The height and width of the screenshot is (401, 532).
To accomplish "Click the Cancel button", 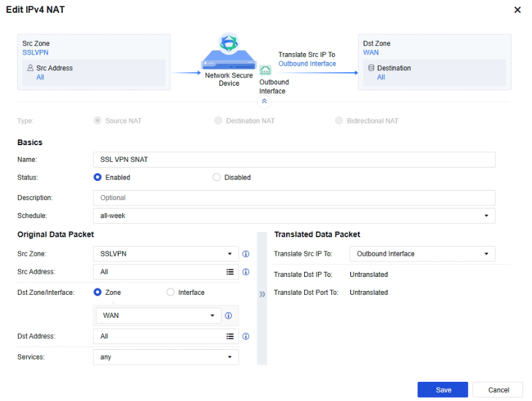I will coord(498,390).
